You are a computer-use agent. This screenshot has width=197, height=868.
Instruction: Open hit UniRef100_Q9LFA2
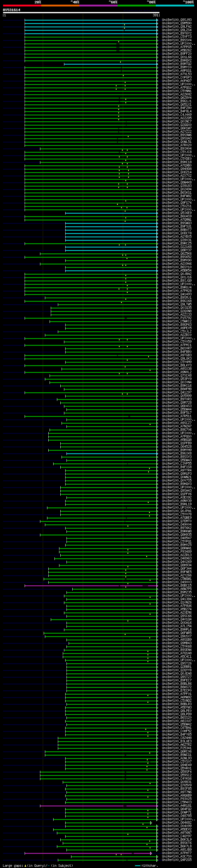pos(177,26)
